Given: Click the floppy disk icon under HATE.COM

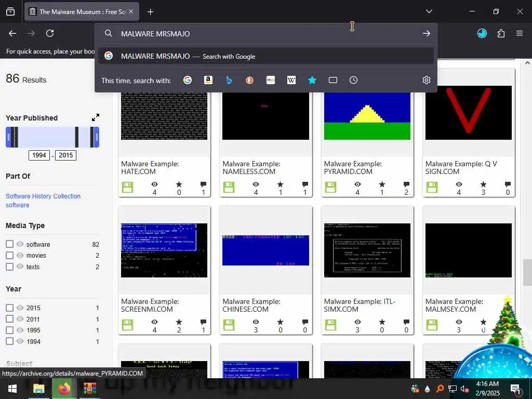Looking at the screenshot, I should click(x=128, y=187).
